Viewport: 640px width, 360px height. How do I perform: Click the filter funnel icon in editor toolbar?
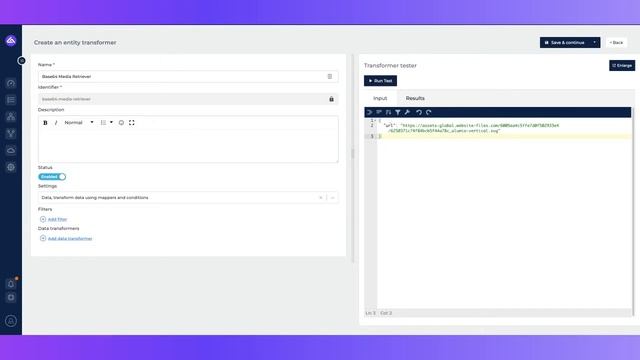coord(398,112)
